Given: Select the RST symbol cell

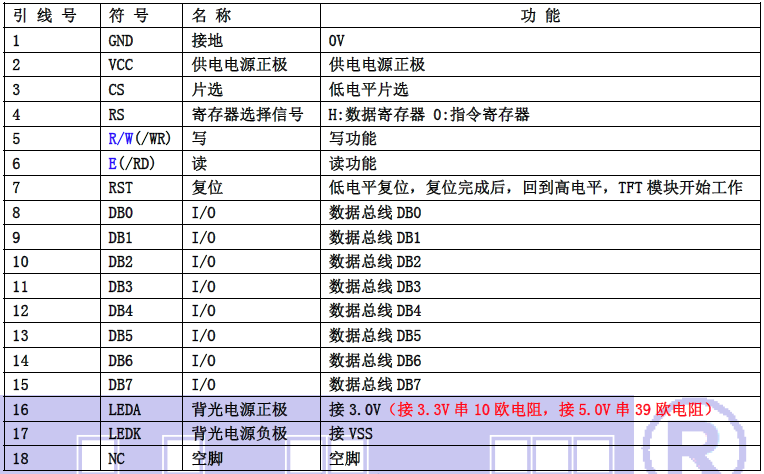Looking at the screenshot, I should (119, 188).
